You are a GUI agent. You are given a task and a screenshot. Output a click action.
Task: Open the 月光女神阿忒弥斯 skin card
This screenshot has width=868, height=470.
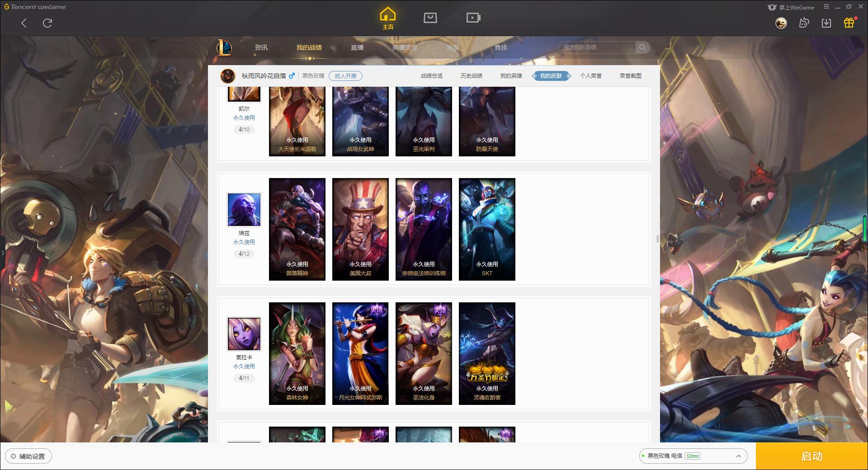(360, 353)
